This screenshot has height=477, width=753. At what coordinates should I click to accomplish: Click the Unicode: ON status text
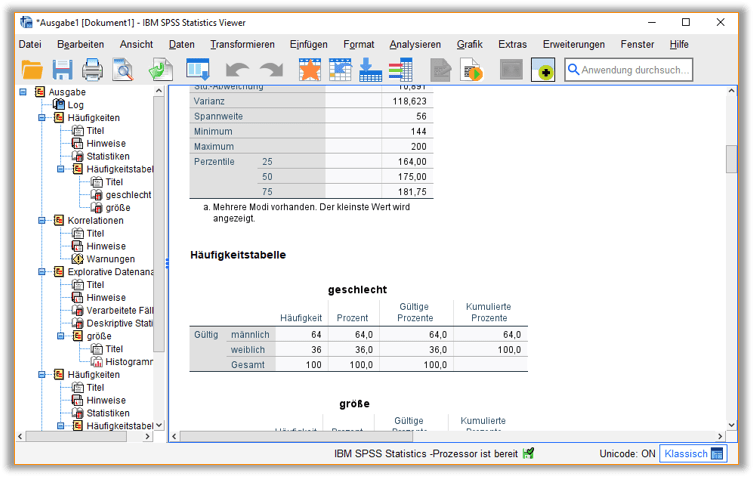[627, 453]
